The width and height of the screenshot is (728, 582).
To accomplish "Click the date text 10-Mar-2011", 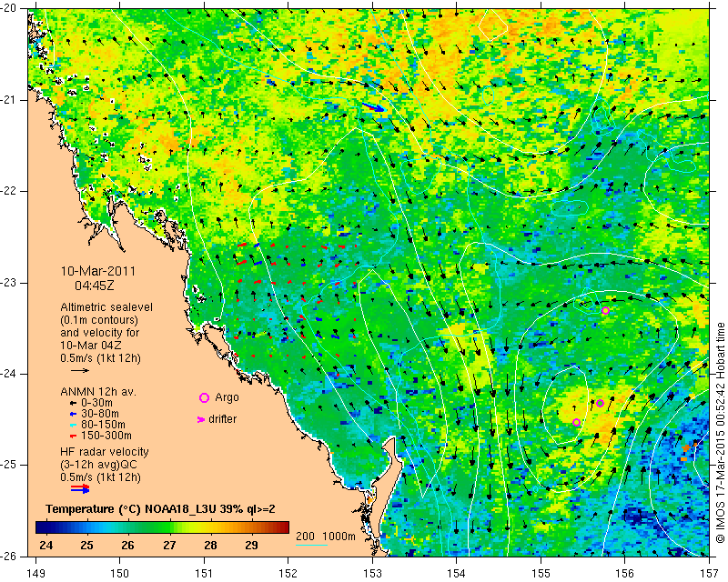I will point(98,271).
